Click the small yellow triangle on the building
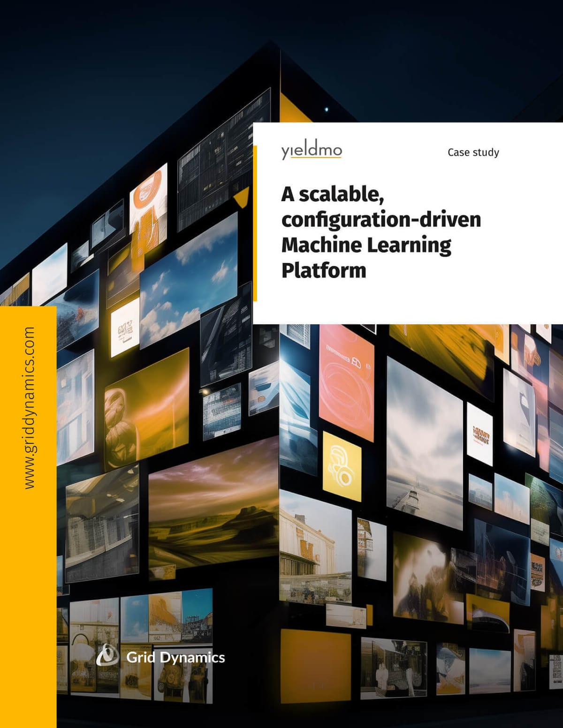This screenshot has width=563, height=728. point(242,197)
